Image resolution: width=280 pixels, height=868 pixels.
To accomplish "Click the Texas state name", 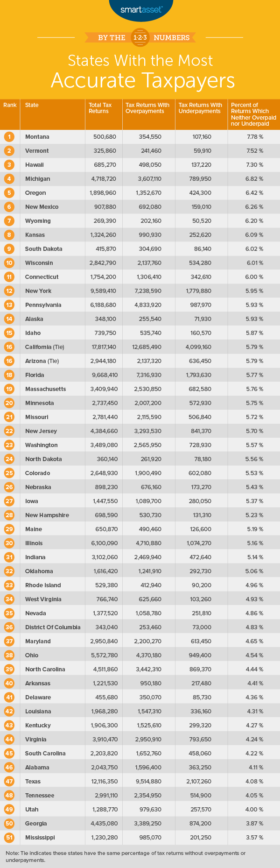I will [33, 782].
